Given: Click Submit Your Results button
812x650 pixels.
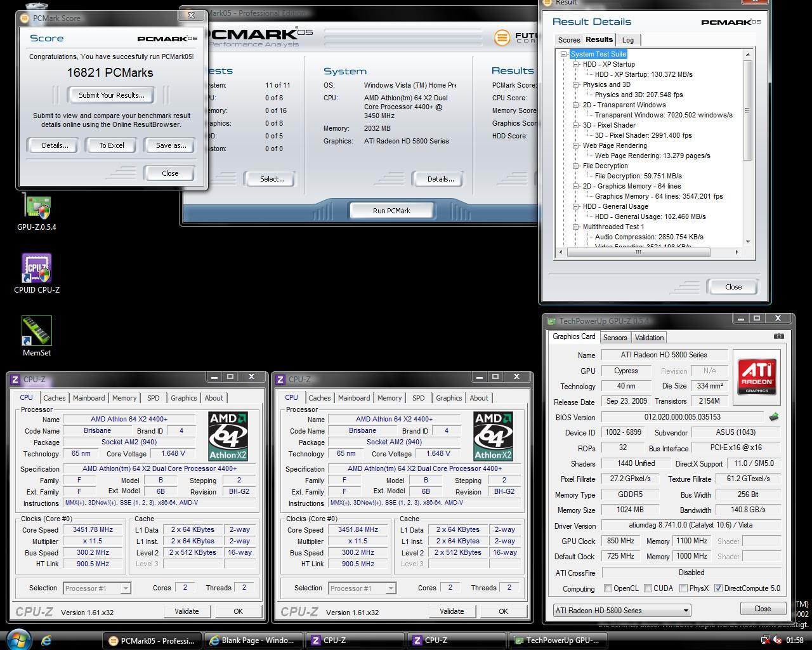Looking at the screenshot, I should 112,95.
